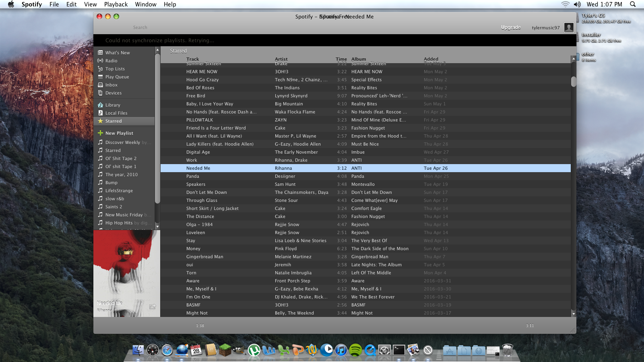
Task: Open Terminal from the Dock
Action: point(399,350)
